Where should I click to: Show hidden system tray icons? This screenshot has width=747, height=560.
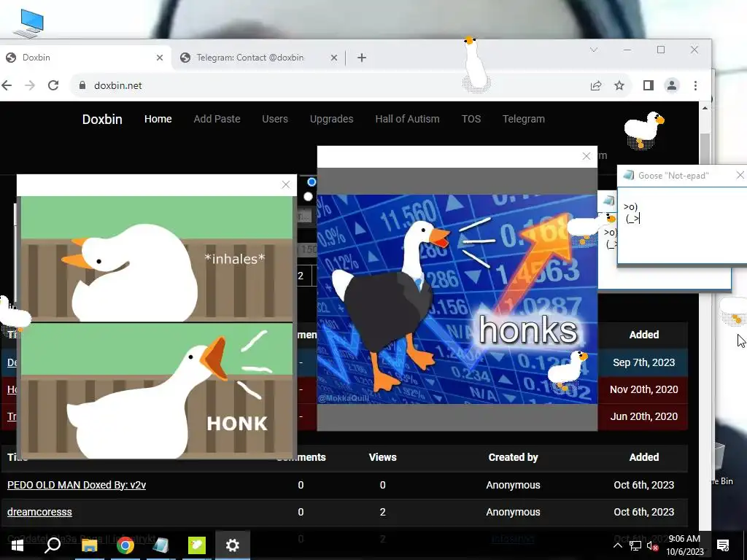pyautogui.click(x=617, y=545)
